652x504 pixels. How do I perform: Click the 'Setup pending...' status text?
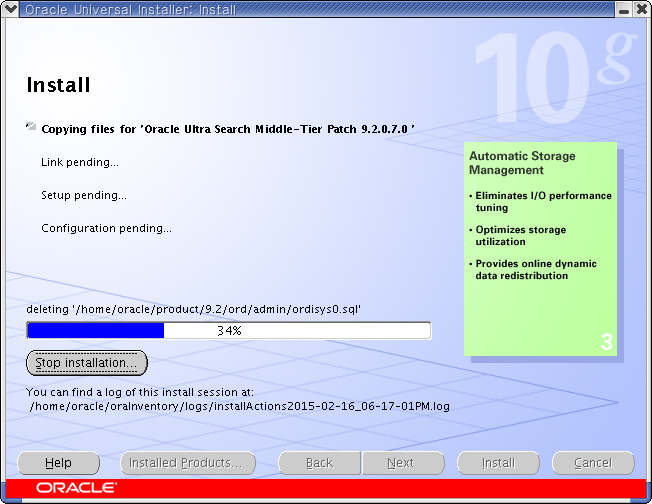(x=84, y=195)
